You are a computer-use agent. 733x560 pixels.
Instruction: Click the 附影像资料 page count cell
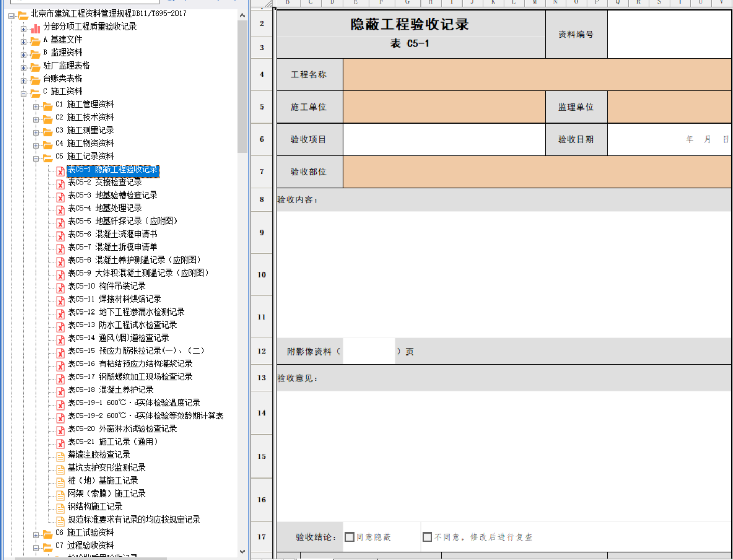369,351
